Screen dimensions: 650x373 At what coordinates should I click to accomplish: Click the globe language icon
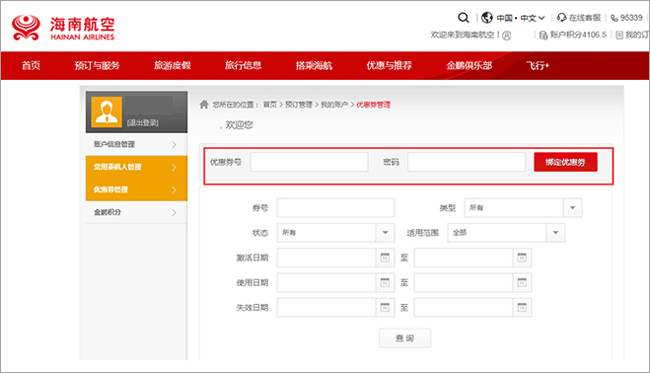pyautogui.click(x=487, y=18)
